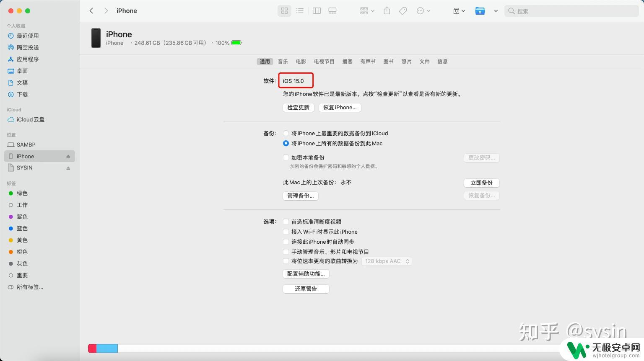Switch to the 有声书 tab

(x=368, y=62)
